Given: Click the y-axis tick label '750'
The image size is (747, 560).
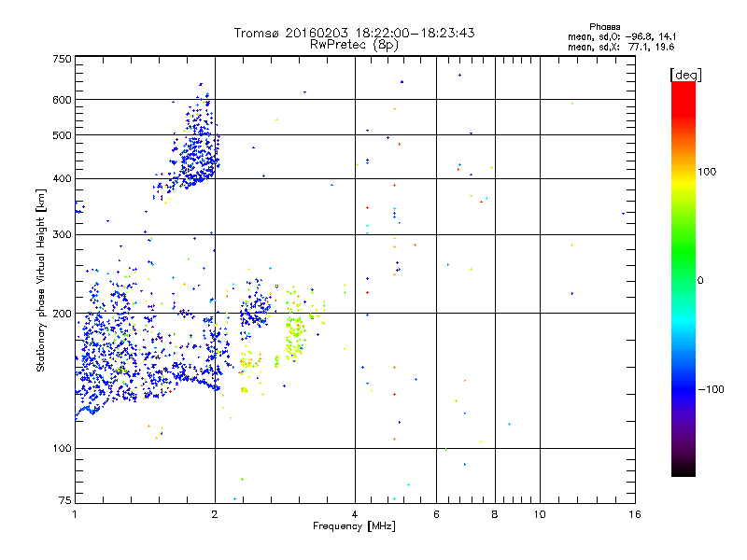Looking at the screenshot, I should (62, 59).
